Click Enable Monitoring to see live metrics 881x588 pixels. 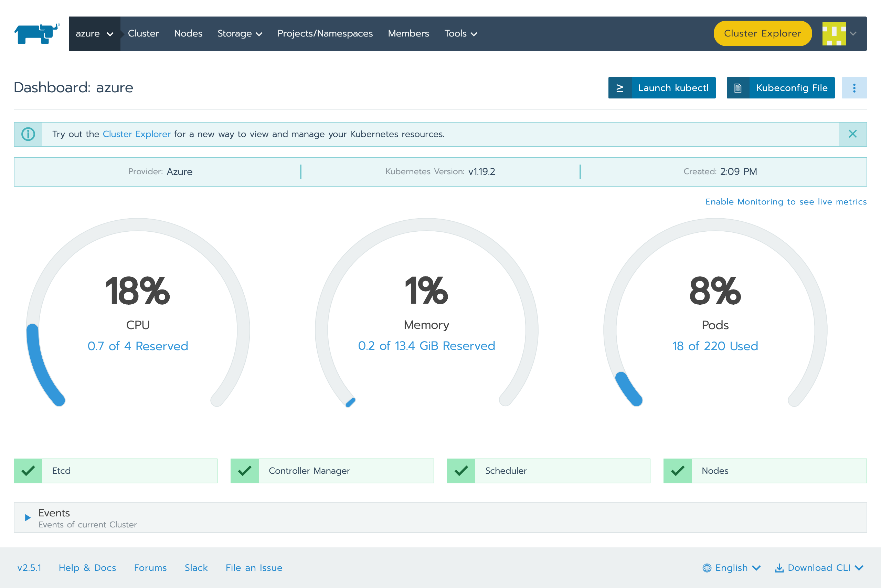[786, 202]
